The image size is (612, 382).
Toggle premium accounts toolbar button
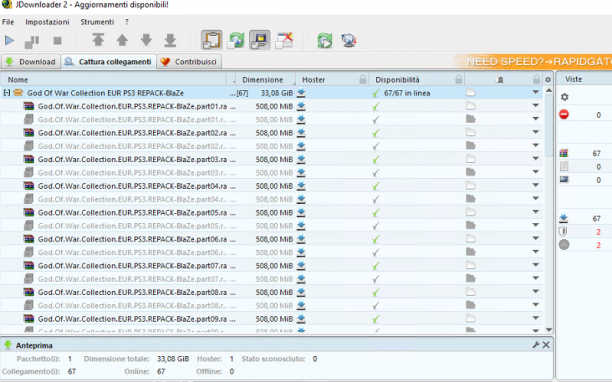tap(260, 40)
